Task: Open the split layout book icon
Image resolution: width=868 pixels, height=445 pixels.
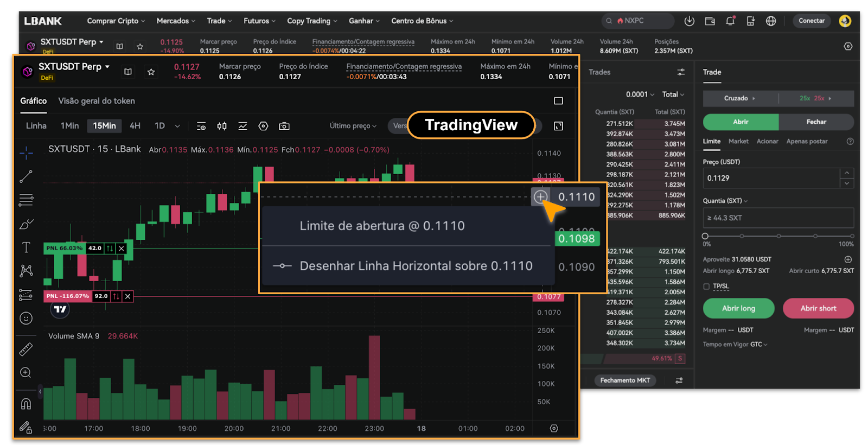Action: [128, 72]
